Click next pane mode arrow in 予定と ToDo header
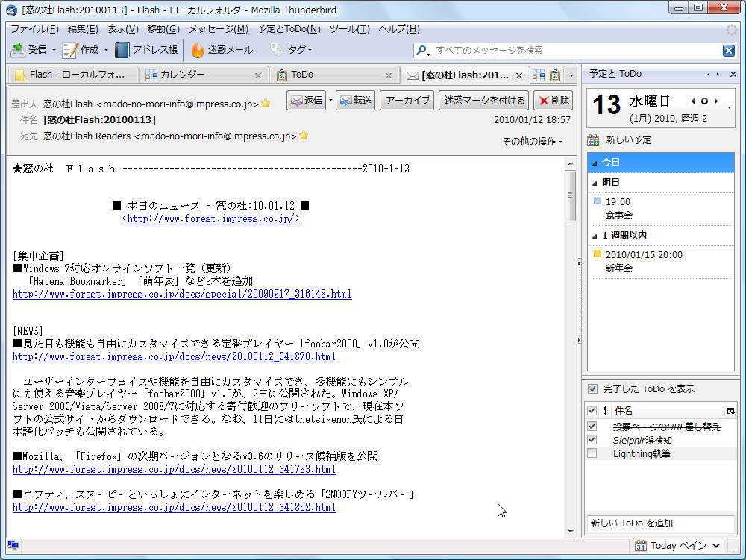 (x=718, y=74)
